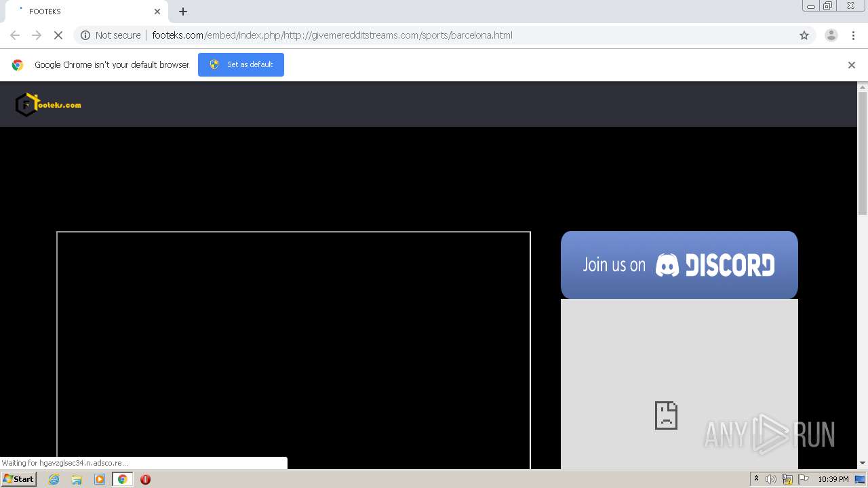868x488 pixels.
Task: Stop loading the page
Action: (58, 35)
